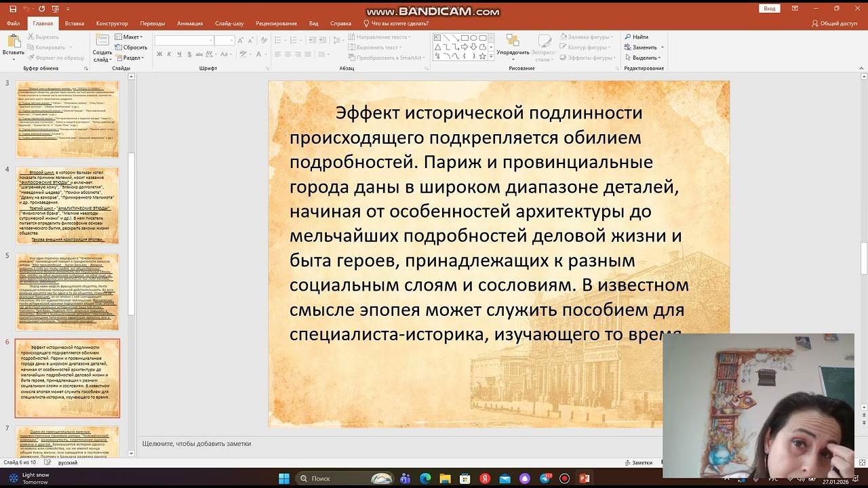This screenshot has width=868, height=488.
Task: Toggle text Shadow (S) formatting
Action: coord(188,54)
